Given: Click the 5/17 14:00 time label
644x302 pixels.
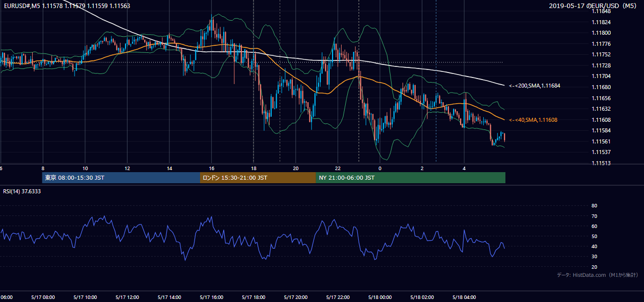Looking at the screenshot, I should click(169, 297).
